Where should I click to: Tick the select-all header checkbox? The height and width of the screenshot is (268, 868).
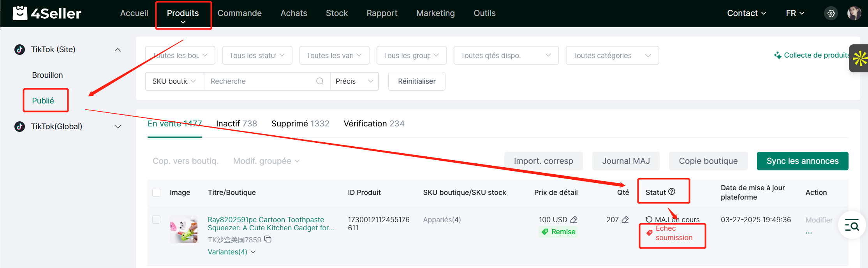pos(157,193)
